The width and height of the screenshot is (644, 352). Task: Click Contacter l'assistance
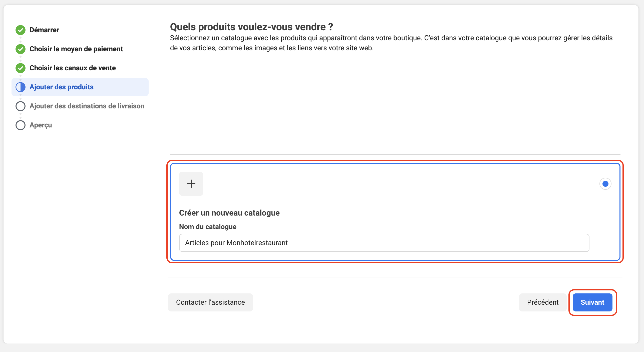210,302
